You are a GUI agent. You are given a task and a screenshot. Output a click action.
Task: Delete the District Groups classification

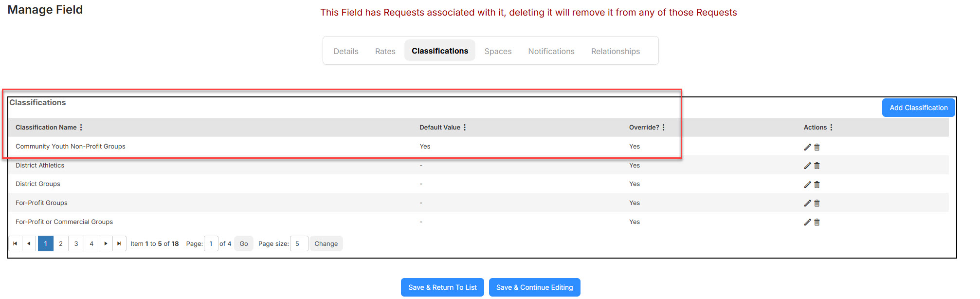[817, 185]
